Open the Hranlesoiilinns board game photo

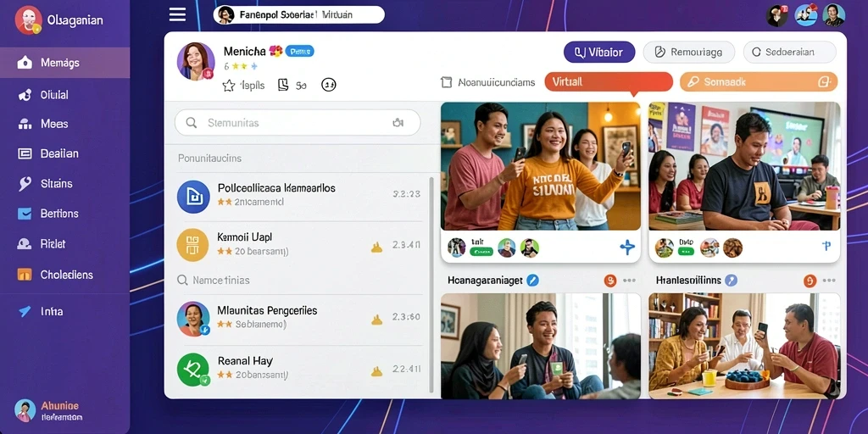[744, 346]
